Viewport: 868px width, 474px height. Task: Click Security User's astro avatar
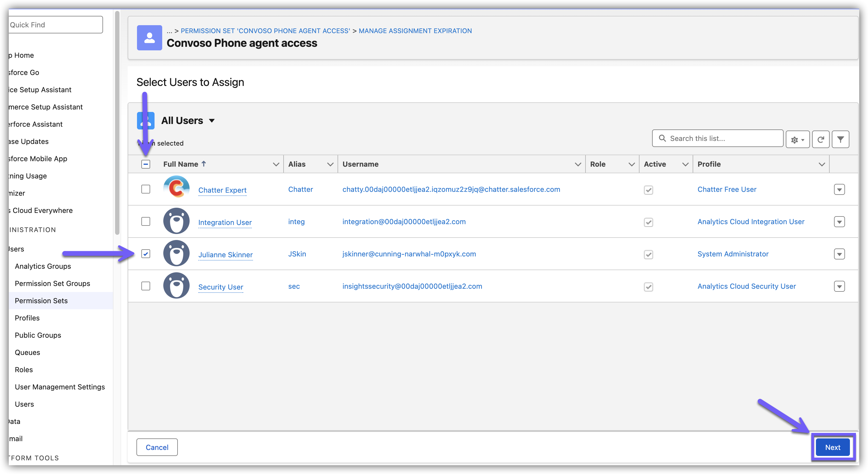(176, 286)
